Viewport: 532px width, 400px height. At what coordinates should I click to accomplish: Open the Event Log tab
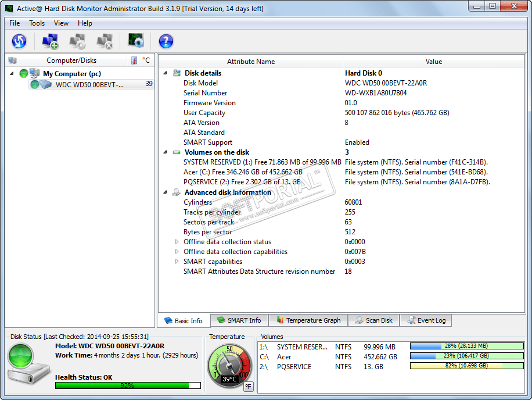click(x=426, y=320)
